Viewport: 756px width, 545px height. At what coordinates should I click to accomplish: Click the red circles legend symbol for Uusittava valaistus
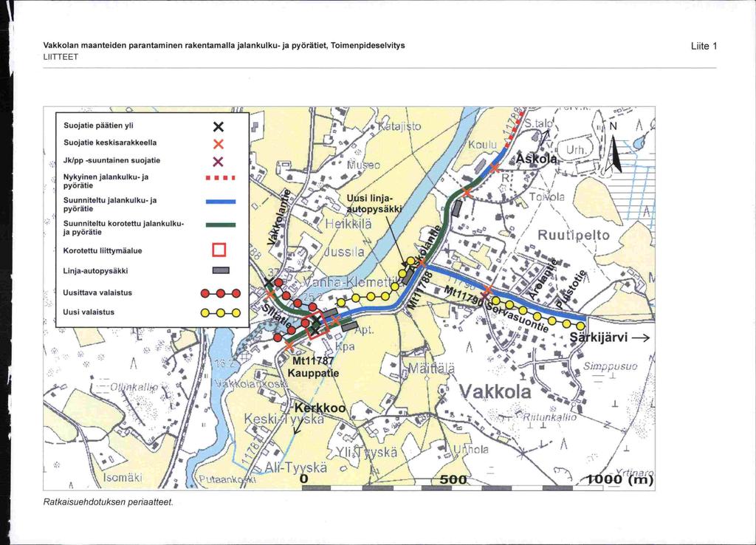[220, 293]
